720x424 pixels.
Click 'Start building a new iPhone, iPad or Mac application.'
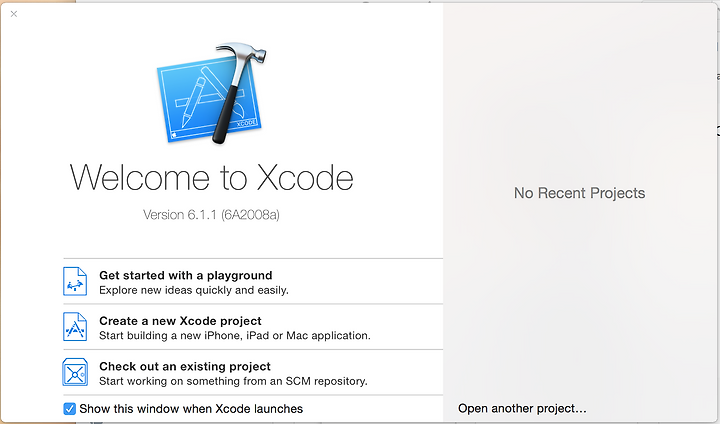coord(235,336)
